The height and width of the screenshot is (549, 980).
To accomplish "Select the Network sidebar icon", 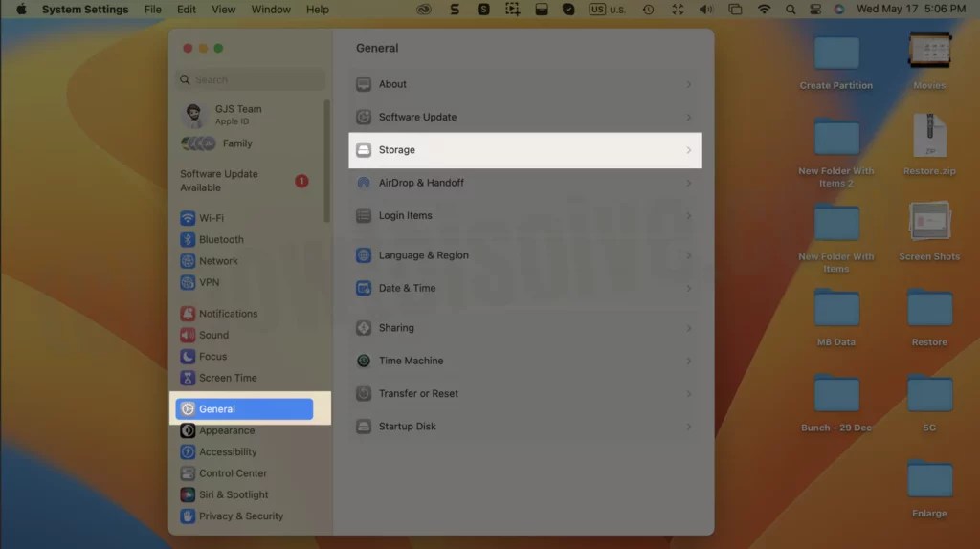I will (188, 261).
